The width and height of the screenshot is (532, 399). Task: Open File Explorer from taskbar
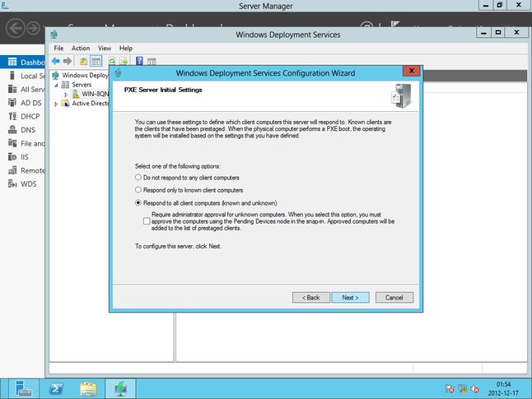(88, 388)
